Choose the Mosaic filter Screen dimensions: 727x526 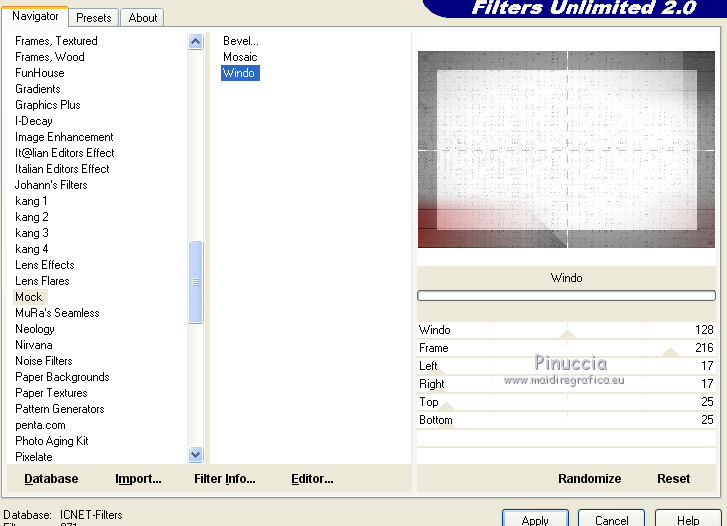240,57
